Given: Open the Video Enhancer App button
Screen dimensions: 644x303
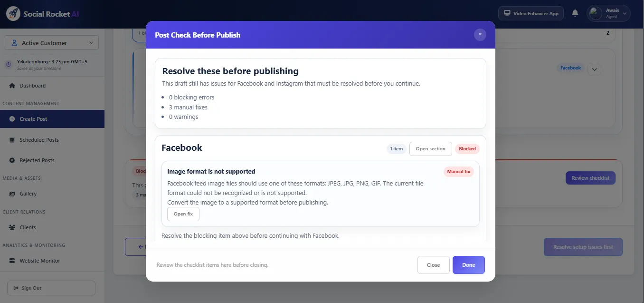Looking at the screenshot, I should pyautogui.click(x=531, y=13).
